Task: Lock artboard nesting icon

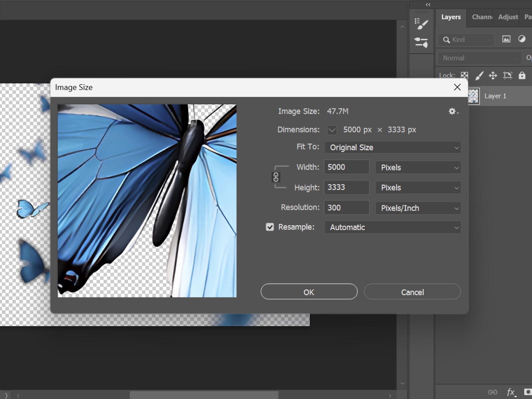Action: (508, 75)
